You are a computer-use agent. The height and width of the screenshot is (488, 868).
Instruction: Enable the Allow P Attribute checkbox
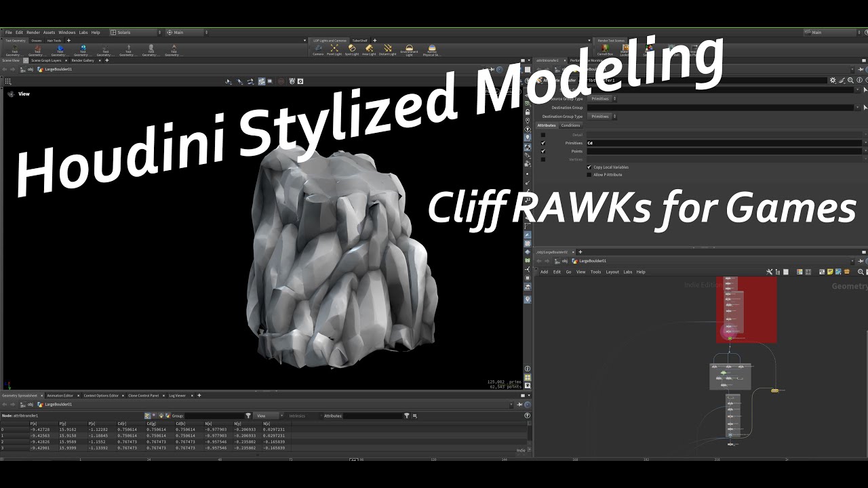589,175
